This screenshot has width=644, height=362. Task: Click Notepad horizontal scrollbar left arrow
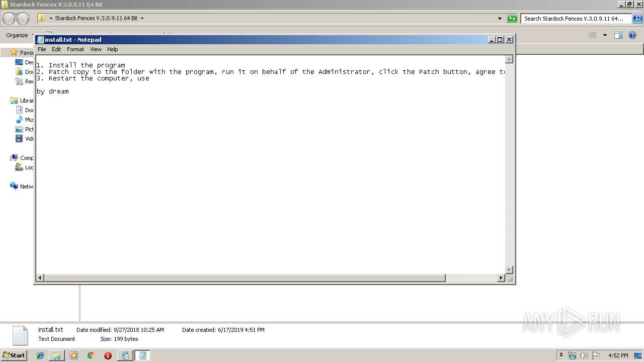pos(40,278)
